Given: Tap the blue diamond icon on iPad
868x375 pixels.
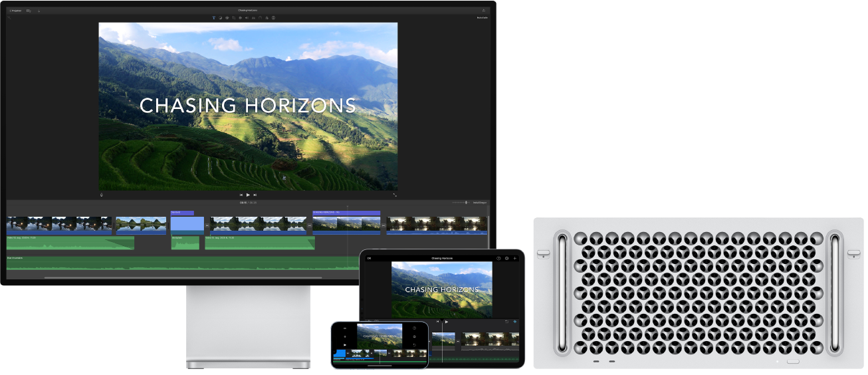Looking at the screenshot, I should point(514,322).
